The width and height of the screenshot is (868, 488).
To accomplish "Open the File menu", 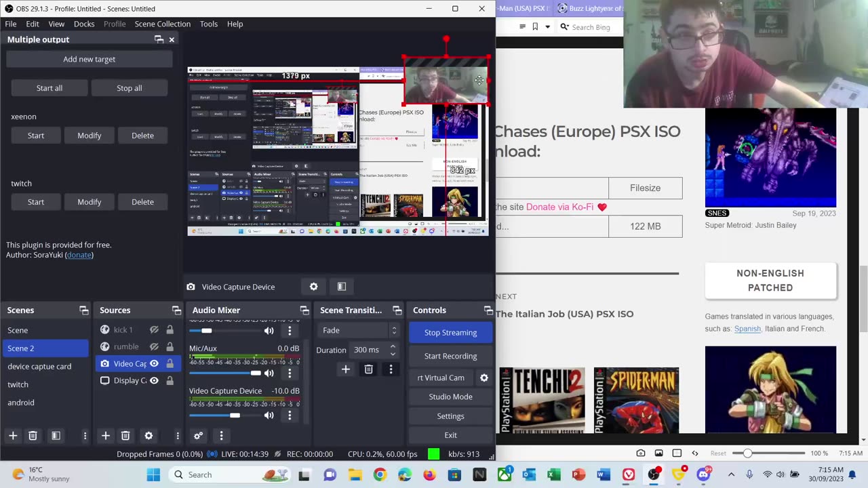I will [11, 24].
